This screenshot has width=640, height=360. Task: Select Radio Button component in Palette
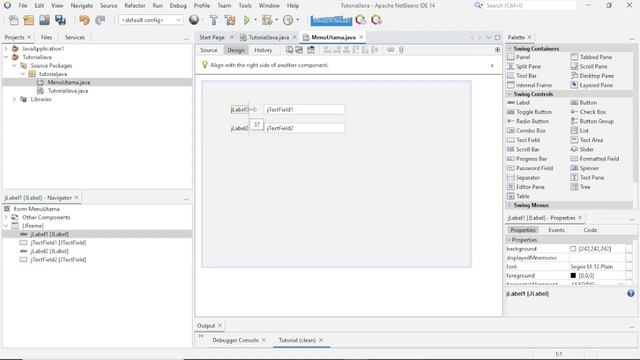pos(528,121)
